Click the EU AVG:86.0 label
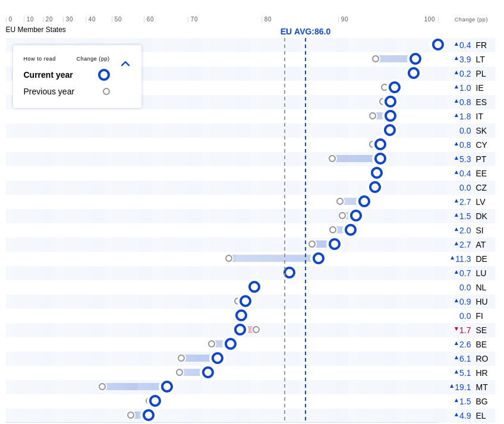The height and width of the screenshot is (424, 504). (x=305, y=31)
